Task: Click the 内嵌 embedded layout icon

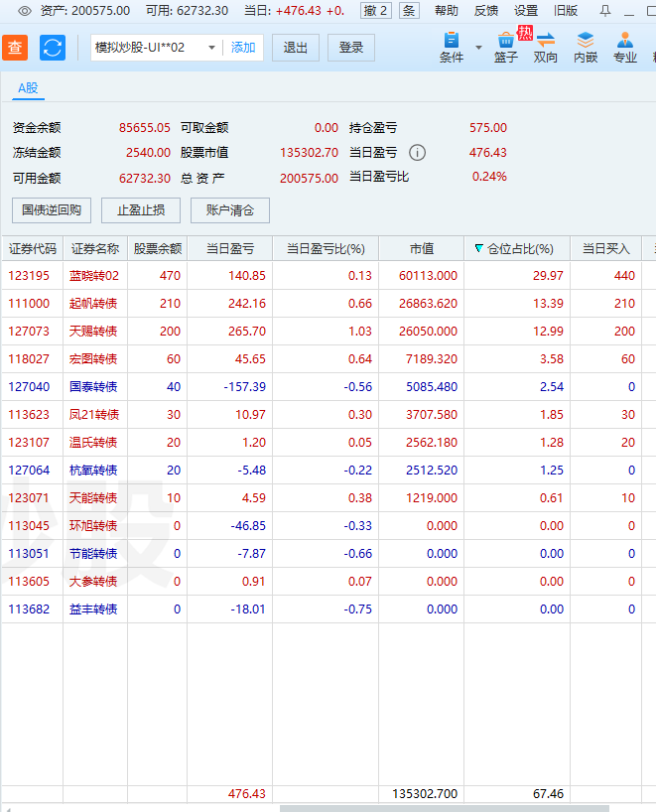Action: pos(586,47)
